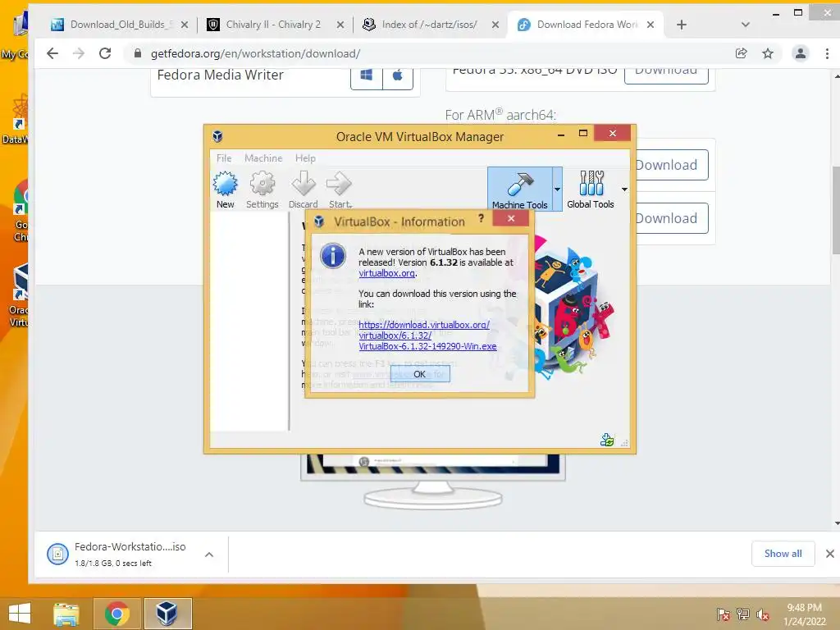The width and height of the screenshot is (840, 630).
Task: Click the lock site info icon
Action: pyautogui.click(x=138, y=53)
